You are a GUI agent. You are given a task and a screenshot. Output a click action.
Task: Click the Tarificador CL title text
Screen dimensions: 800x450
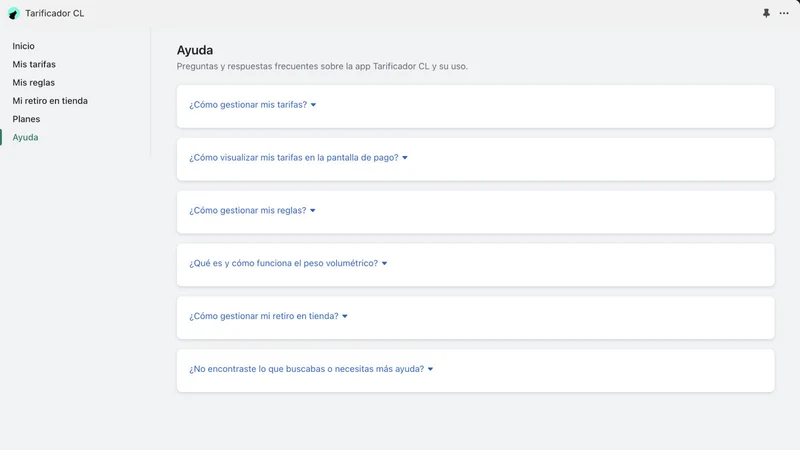(55, 13)
